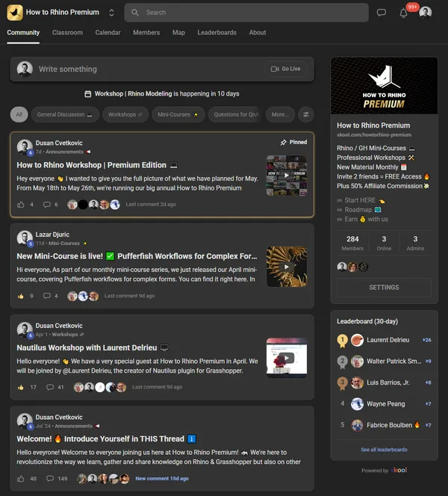Open Wayne Peang's leaderboard entry
The height and width of the screenshot is (496, 448).
pyautogui.click(x=384, y=404)
